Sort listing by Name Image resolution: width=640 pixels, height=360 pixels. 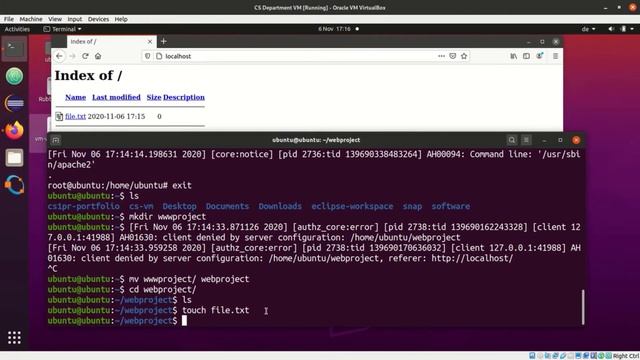[x=76, y=97]
